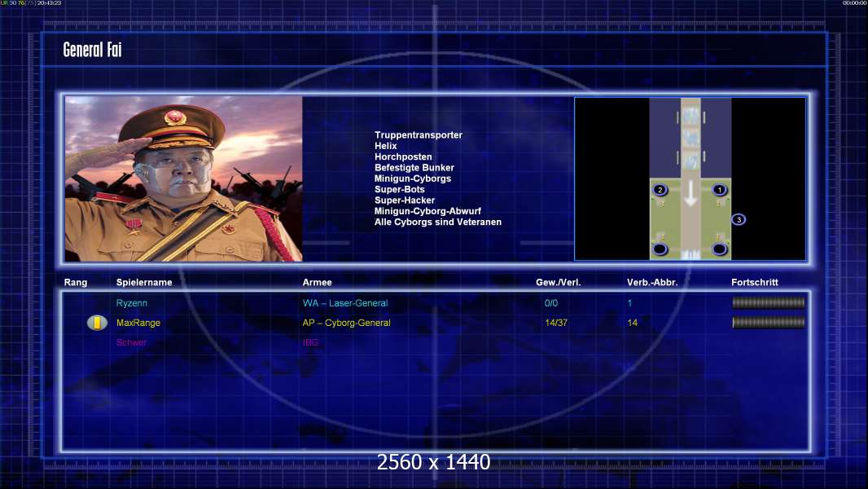Click the Super-Bots entry
The height and width of the screenshot is (489, 868).
coord(399,189)
